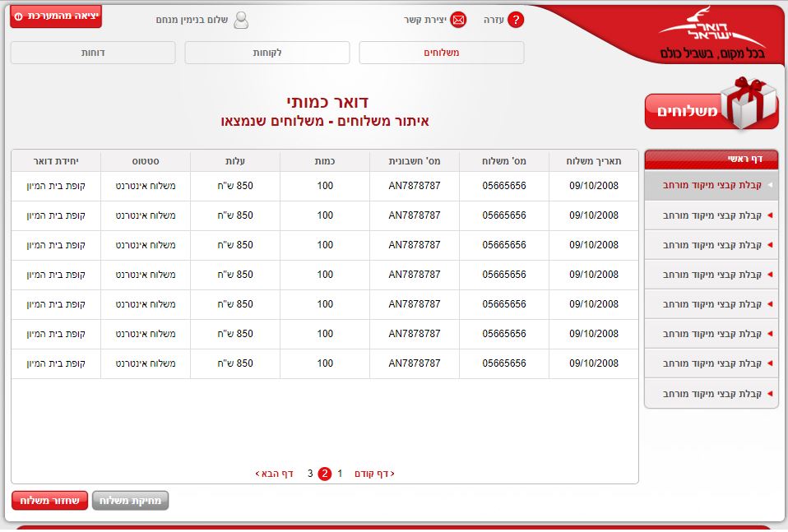Click the 'מחיקת משלוח' delete button
This screenshot has width=788, height=532.
click(130, 501)
